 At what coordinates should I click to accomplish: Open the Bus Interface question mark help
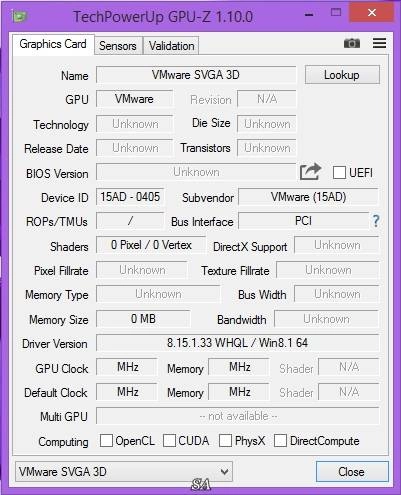[x=376, y=221]
